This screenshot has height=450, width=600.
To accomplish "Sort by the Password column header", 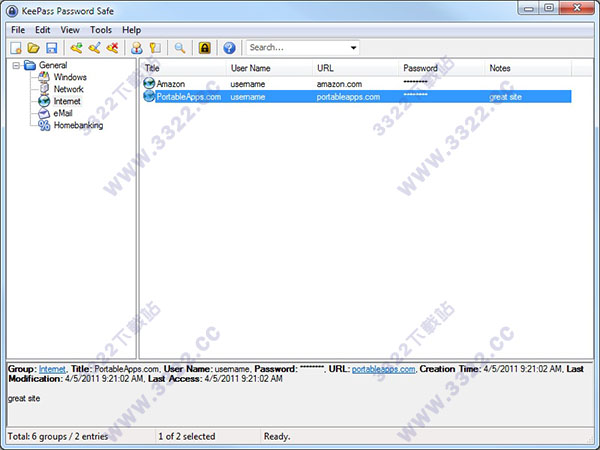I will (x=441, y=68).
